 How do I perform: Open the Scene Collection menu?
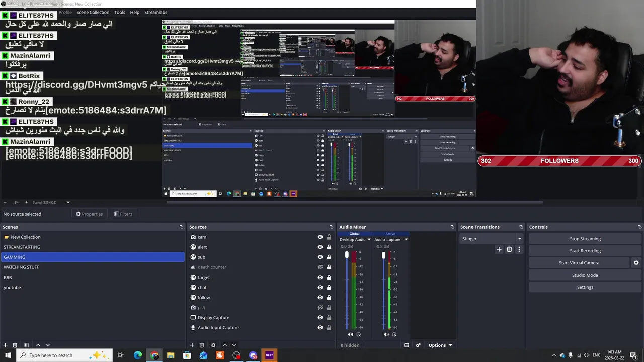[93, 12]
